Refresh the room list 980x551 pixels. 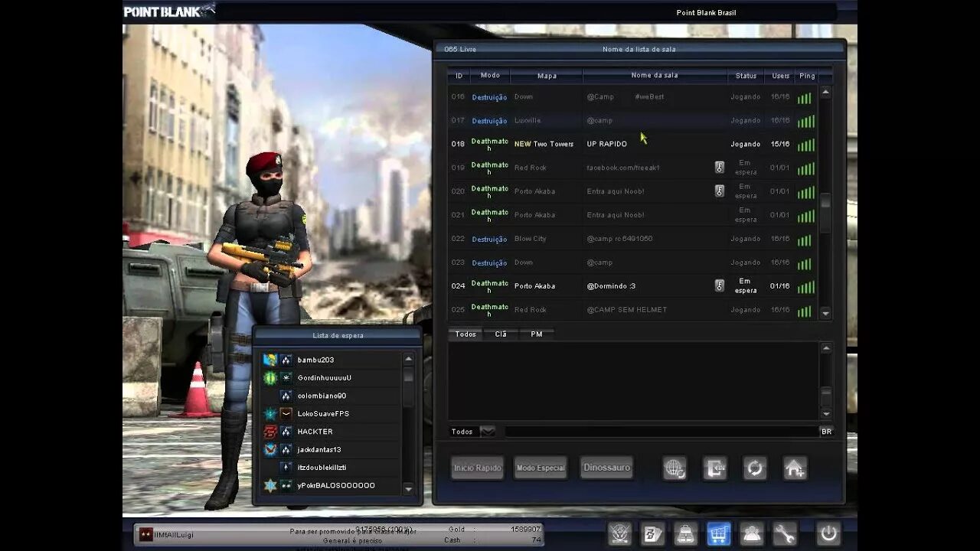pyautogui.click(x=755, y=468)
